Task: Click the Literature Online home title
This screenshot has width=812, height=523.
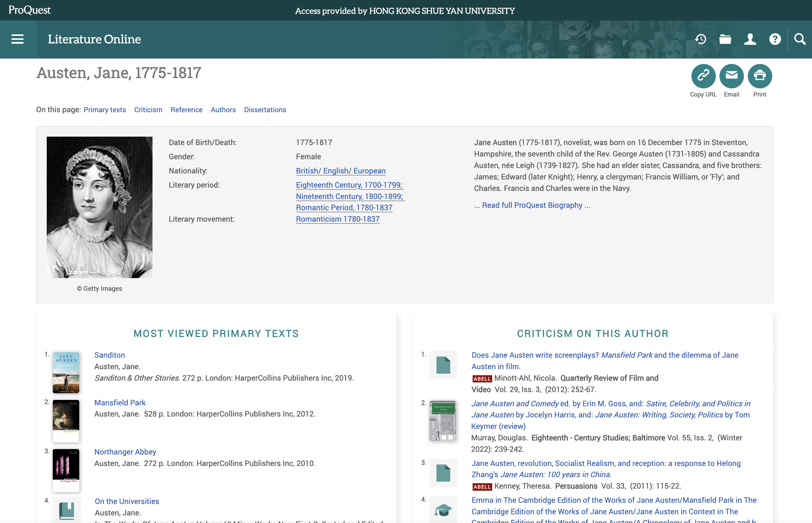Action: [94, 39]
